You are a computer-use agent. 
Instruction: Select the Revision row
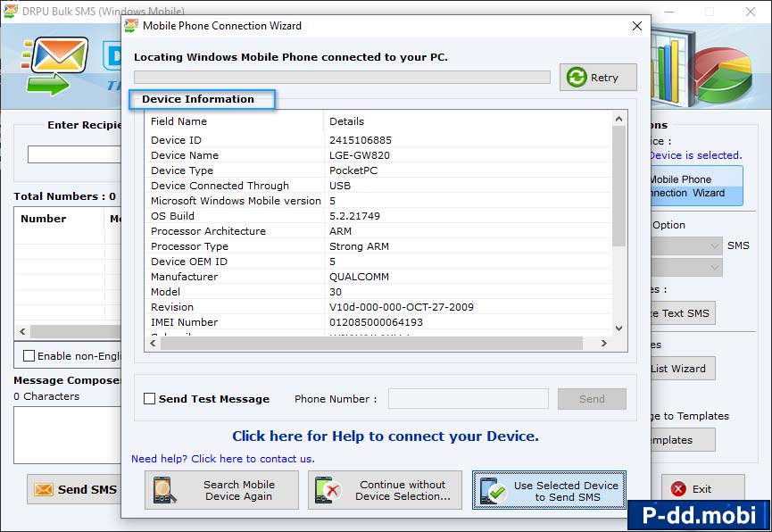coord(378,307)
